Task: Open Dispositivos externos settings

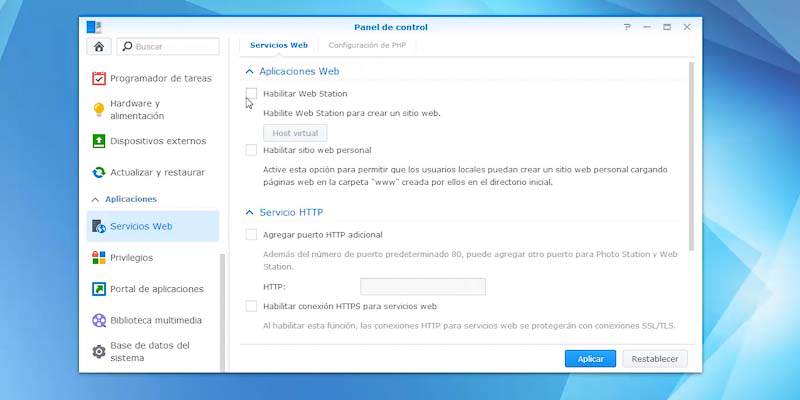Action: [x=153, y=141]
